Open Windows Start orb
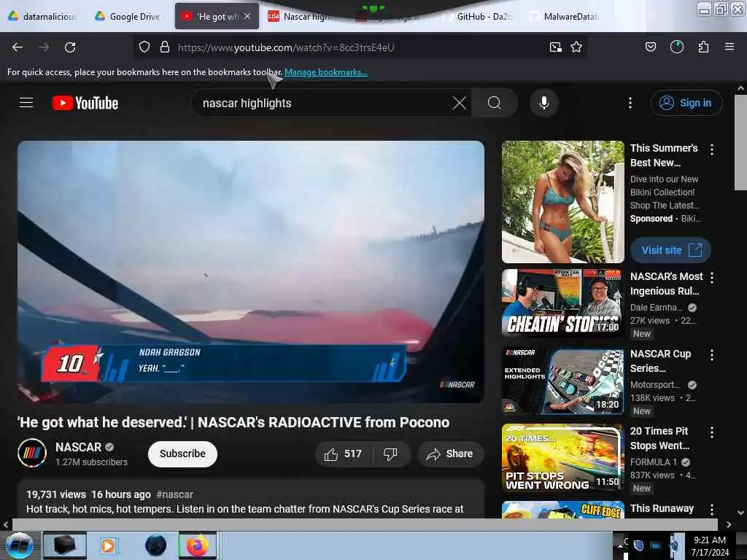Screen dimensions: 747x560 (20, 545)
